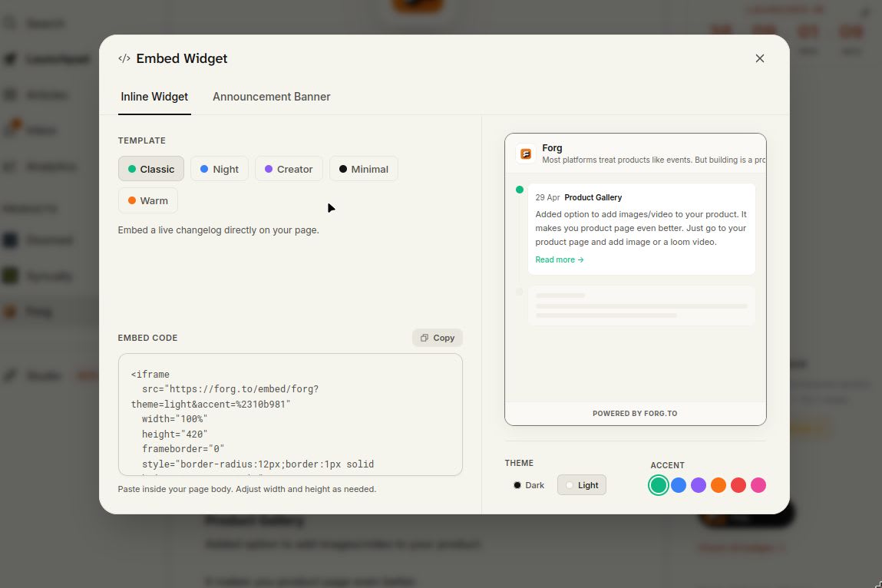Click the ACCENT label
882x588 pixels.
(667, 465)
